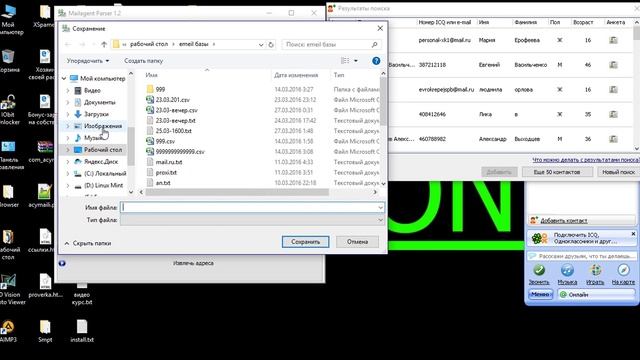The height and width of the screenshot is (360, 640).
Task: Click the back navigation arrow
Action: tap(68, 44)
